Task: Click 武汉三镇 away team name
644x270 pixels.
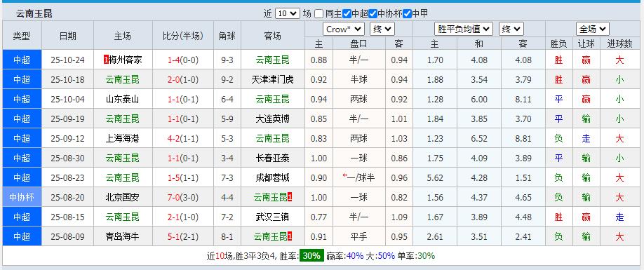Action: coord(272,217)
